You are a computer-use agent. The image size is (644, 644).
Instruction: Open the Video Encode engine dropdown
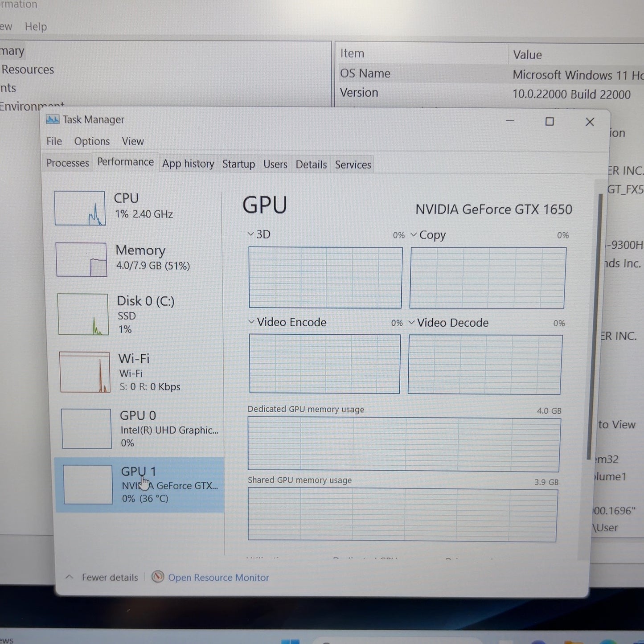pyautogui.click(x=251, y=322)
